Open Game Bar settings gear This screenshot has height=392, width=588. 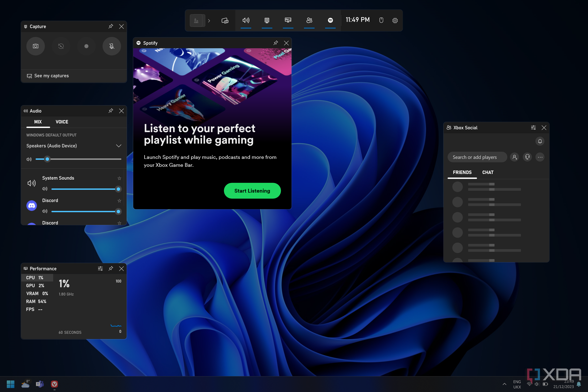pyautogui.click(x=395, y=21)
